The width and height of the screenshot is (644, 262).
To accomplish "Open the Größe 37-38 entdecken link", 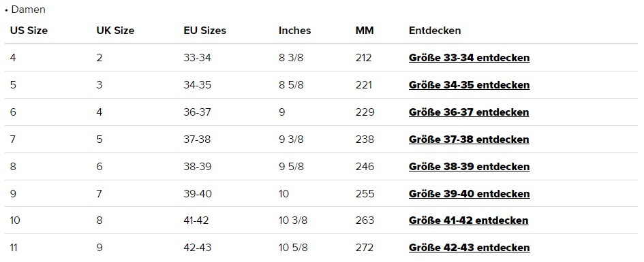I will [469, 140].
